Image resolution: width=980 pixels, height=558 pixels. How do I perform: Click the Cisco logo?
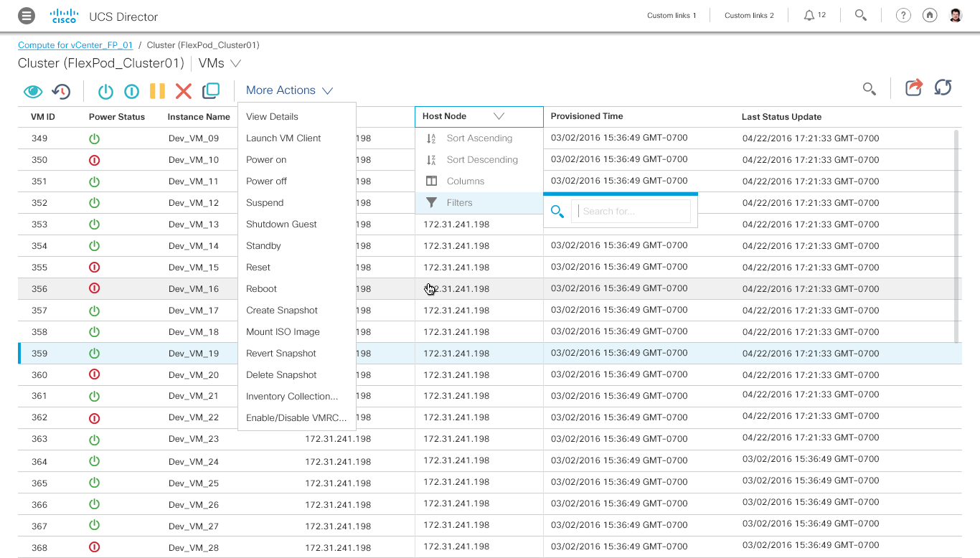click(x=64, y=16)
